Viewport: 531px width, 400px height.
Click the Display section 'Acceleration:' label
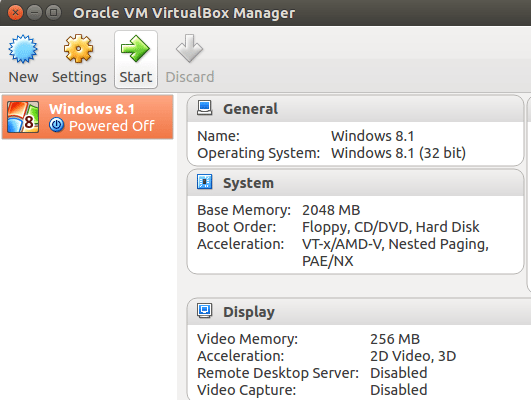click(x=240, y=356)
